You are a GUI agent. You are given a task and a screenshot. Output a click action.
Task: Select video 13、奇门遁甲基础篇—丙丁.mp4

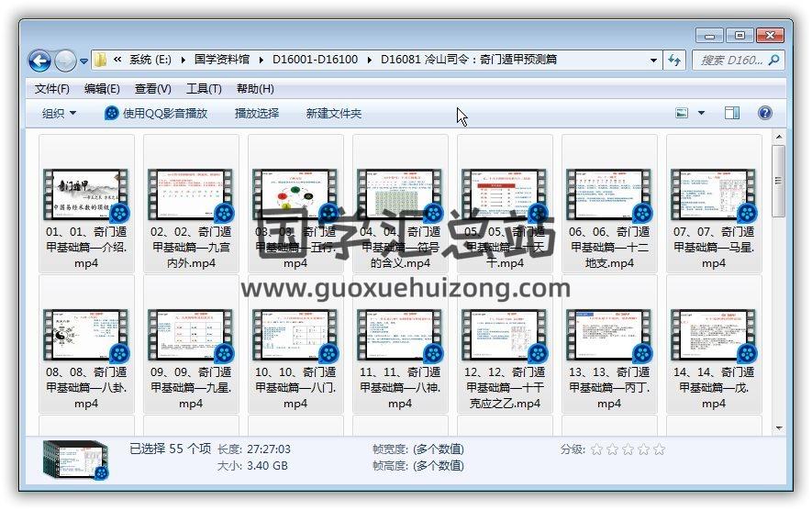click(609, 344)
